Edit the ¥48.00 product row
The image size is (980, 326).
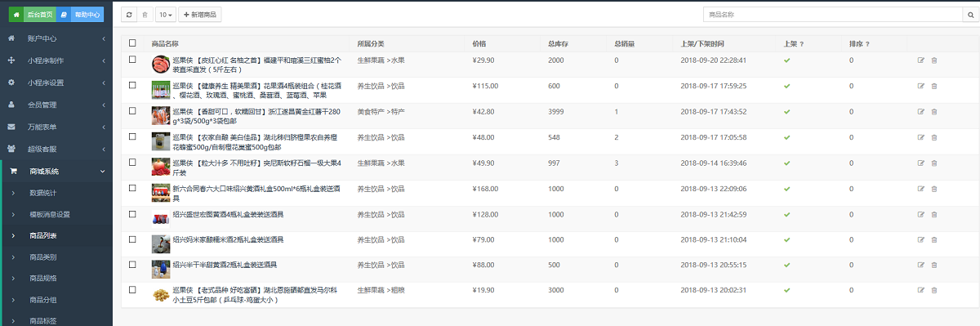tap(921, 137)
